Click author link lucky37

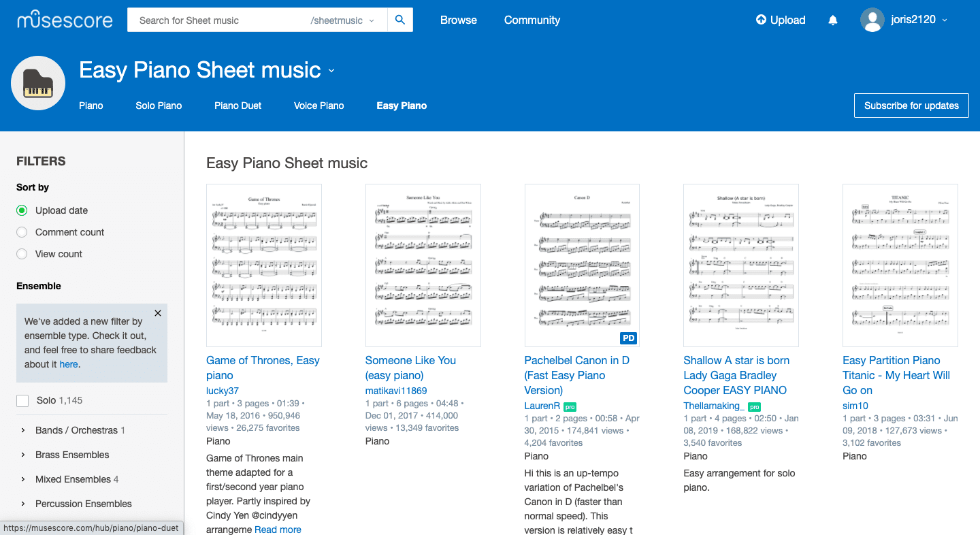pos(223,391)
